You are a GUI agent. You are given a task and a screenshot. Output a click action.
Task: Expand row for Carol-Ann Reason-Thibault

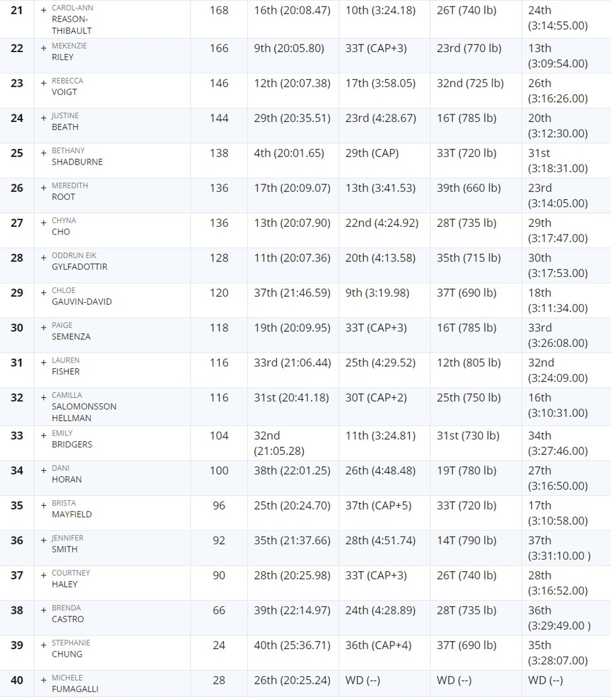pyautogui.click(x=43, y=10)
